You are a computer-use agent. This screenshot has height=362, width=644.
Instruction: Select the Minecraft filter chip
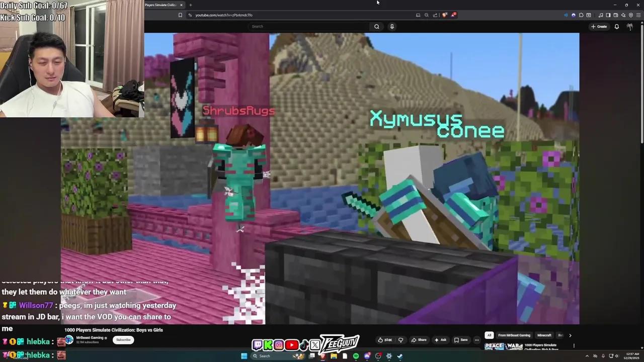point(544,335)
